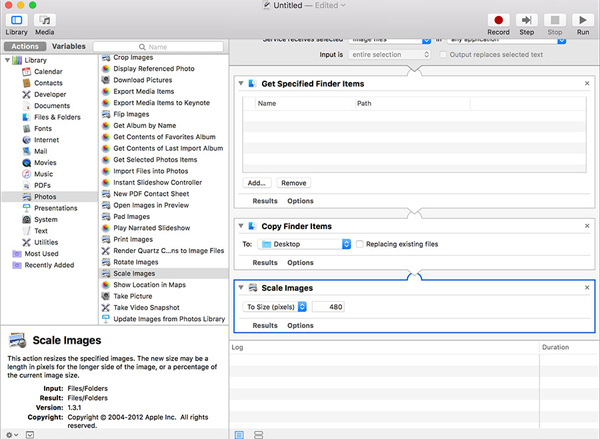The image size is (600, 439).
Task: Open Options of Scale Images action
Action: tap(300, 325)
